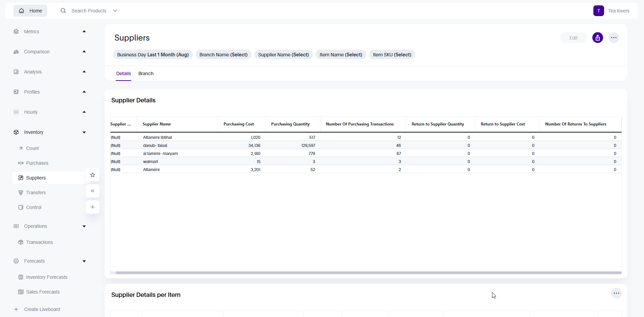Open Purchases in the Inventory menu
The width and height of the screenshot is (644, 317).
pos(37,163)
